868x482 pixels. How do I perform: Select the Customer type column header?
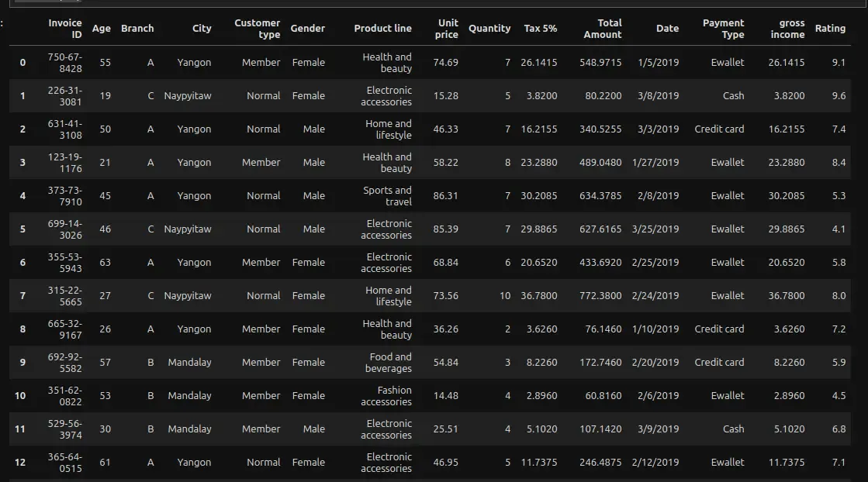click(x=258, y=29)
